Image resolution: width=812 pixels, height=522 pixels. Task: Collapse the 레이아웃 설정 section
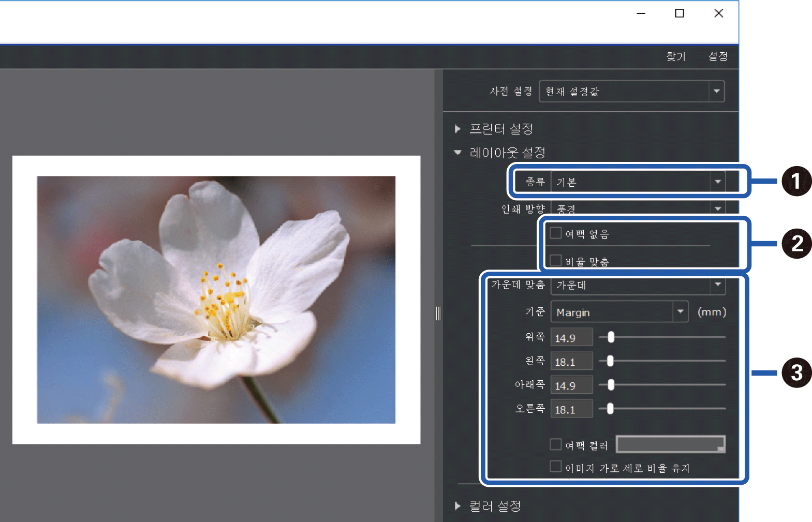(x=457, y=153)
